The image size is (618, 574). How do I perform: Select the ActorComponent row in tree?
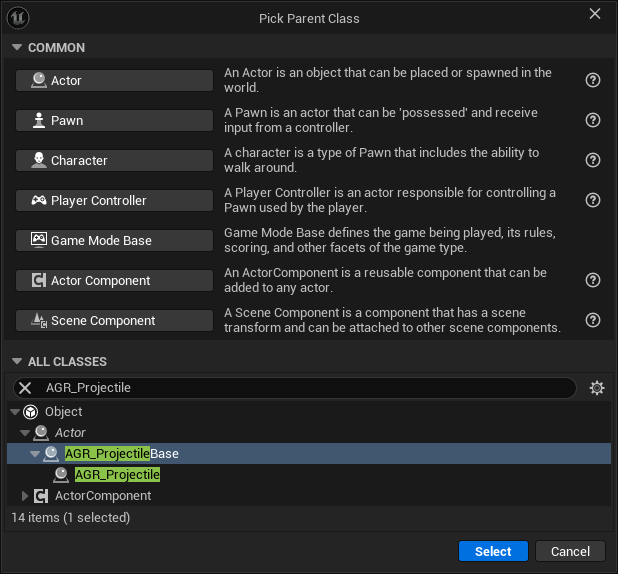[309, 496]
